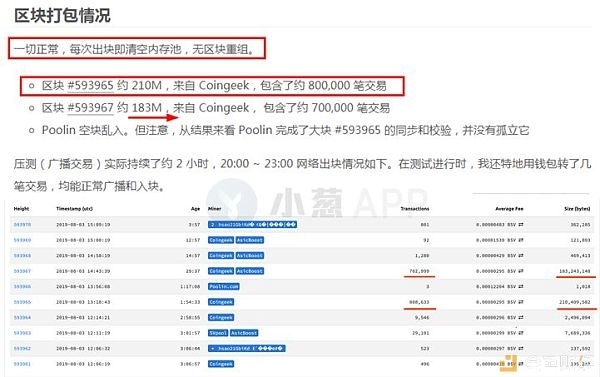Select AsicBoost tag in row 593969
The height and width of the screenshot is (377, 600).
pyautogui.click(x=250, y=240)
